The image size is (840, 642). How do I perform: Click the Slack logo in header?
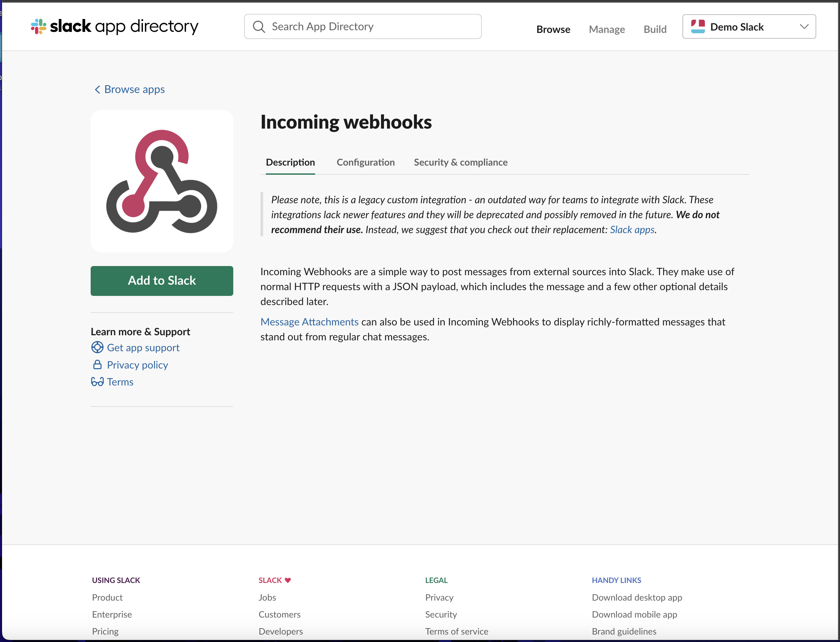coord(114,26)
